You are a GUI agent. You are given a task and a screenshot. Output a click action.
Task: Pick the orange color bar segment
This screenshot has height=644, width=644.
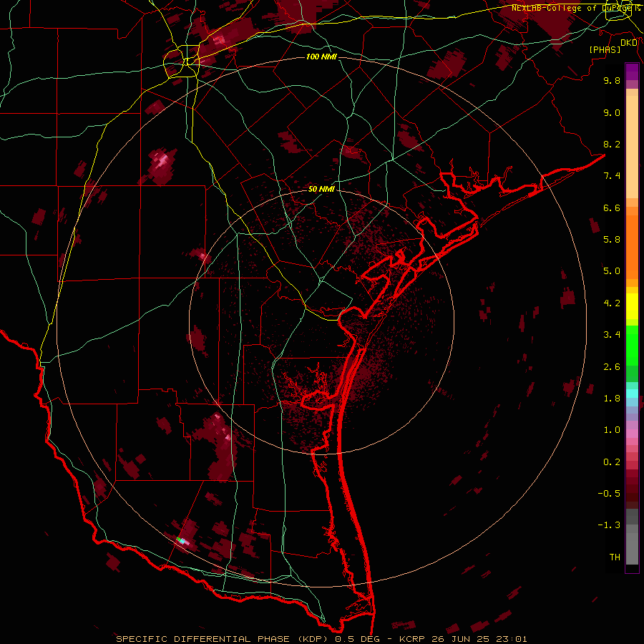pos(632,248)
